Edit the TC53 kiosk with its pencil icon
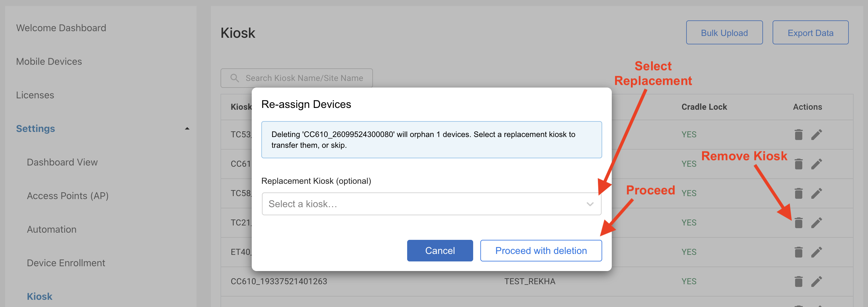Screen dimensions: 868x307 816,134
